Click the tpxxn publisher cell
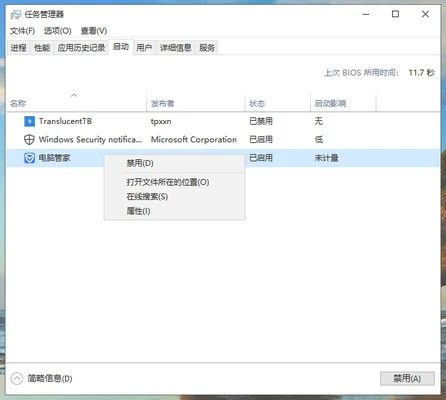The height and width of the screenshot is (400, 446). pyautogui.click(x=161, y=121)
